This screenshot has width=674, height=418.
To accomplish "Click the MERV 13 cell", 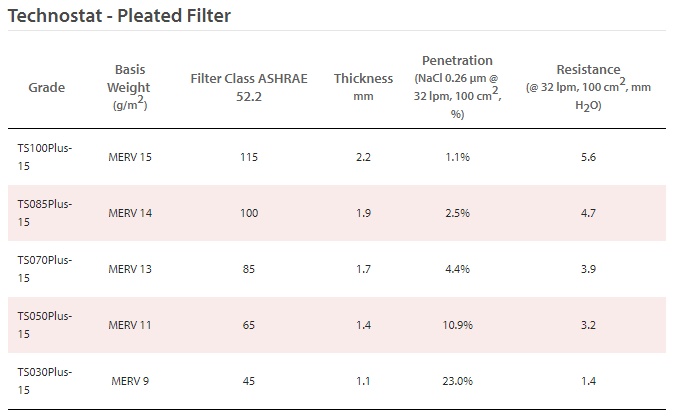I will tap(130, 269).
